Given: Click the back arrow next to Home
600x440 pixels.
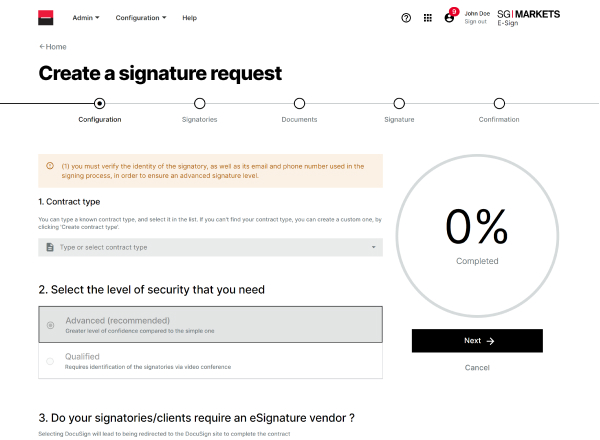Looking at the screenshot, I should [x=42, y=47].
